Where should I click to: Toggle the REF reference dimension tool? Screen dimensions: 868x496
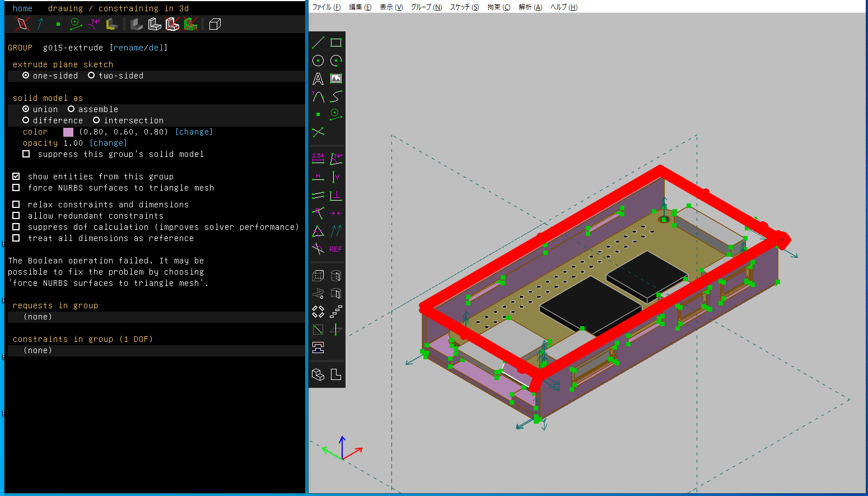[336, 249]
